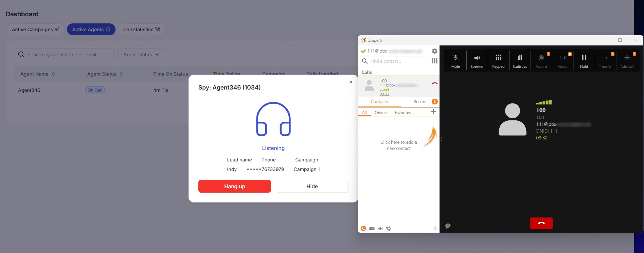Open the dialpad grid next to contact search
This screenshot has height=253, width=644.
pyautogui.click(x=434, y=61)
